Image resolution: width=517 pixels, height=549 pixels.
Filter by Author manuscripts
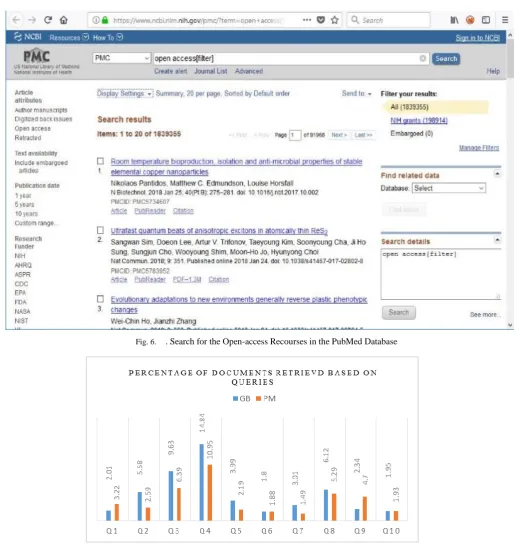click(x=41, y=110)
